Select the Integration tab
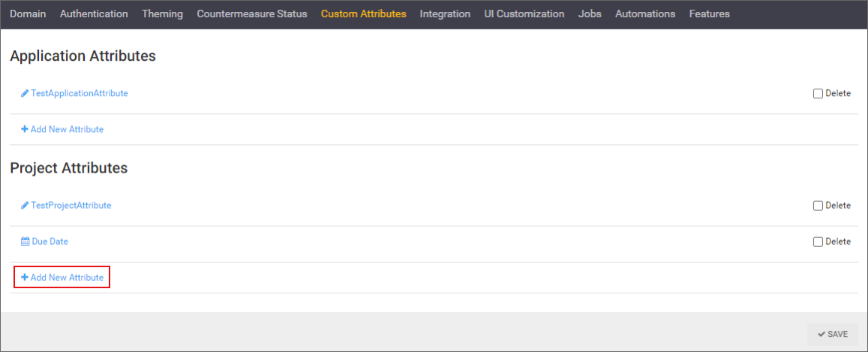868x352 pixels. coord(445,14)
